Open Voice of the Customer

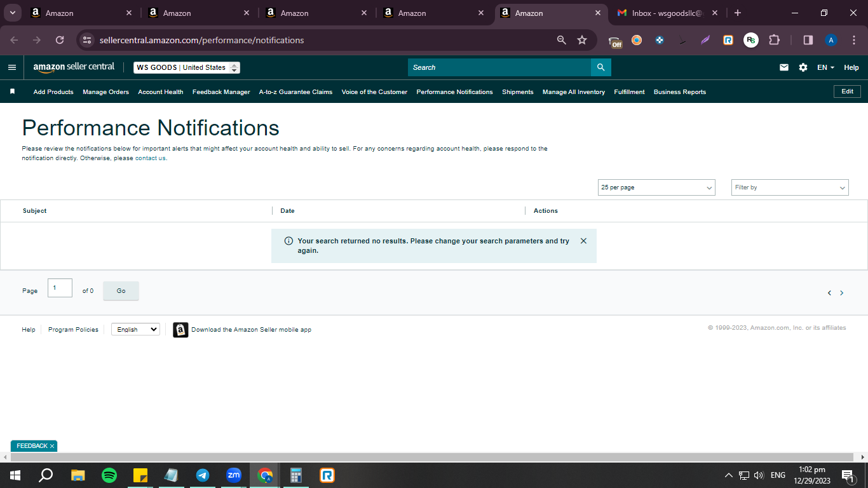coord(374,92)
